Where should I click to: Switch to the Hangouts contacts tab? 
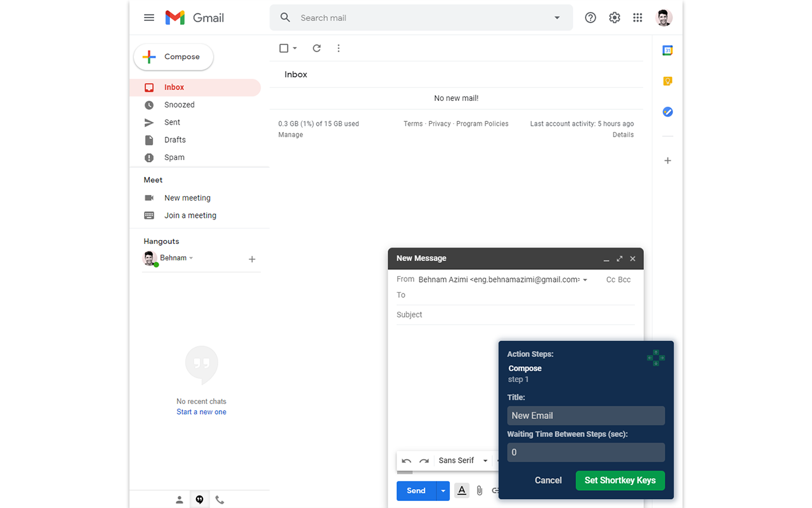click(180, 500)
